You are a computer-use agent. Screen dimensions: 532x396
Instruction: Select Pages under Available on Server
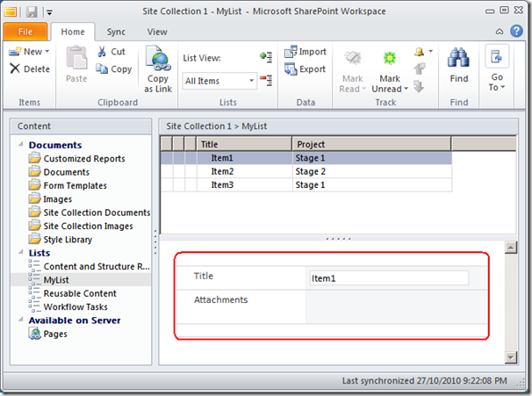pyautogui.click(x=47, y=334)
